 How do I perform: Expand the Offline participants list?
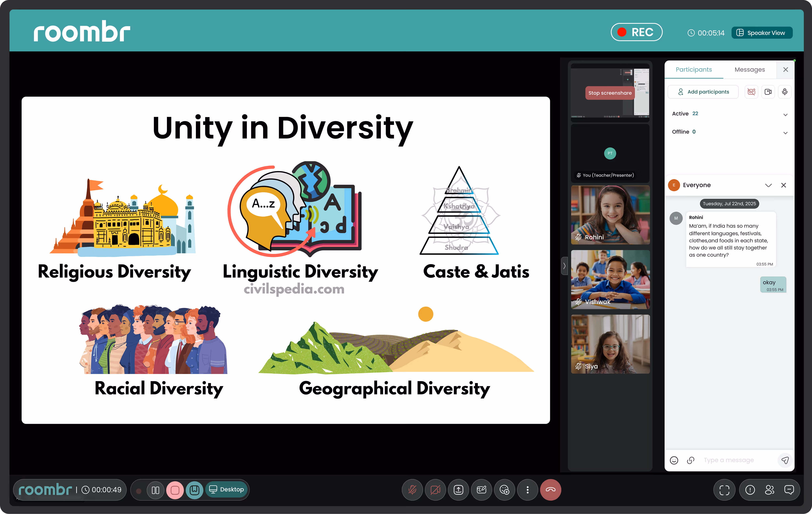[x=785, y=132]
